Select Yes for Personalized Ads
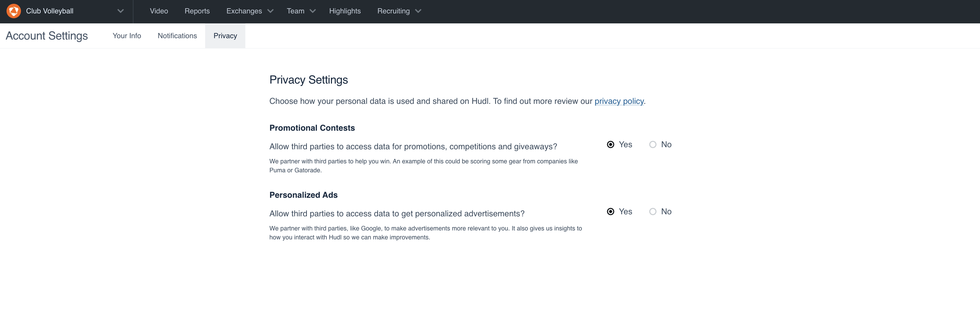The image size is (980, 335). tap(610, 212)
